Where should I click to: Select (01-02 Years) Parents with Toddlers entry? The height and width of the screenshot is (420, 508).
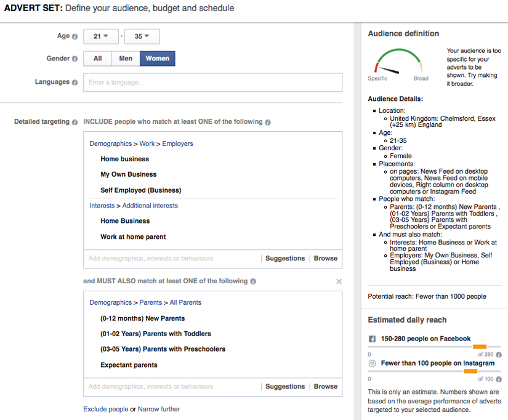click(x=156, y=334)
